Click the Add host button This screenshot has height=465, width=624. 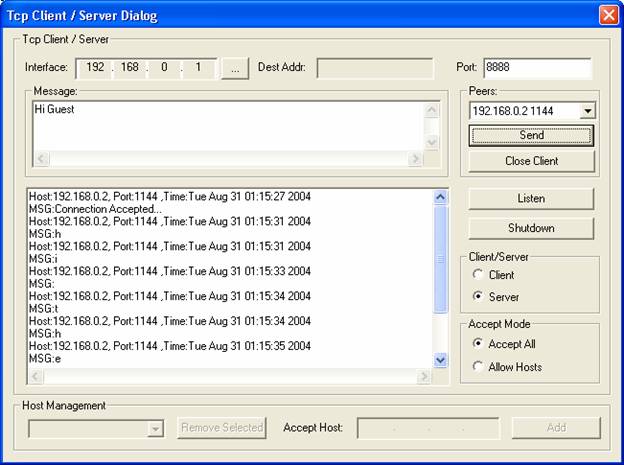tap(556, 428)
